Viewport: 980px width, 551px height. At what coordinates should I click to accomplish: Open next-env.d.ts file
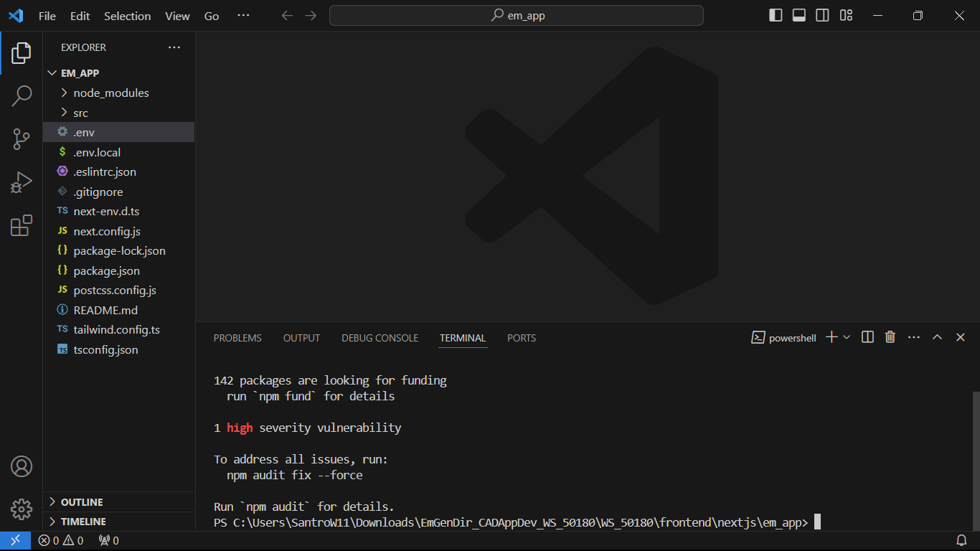pos(118,211)
